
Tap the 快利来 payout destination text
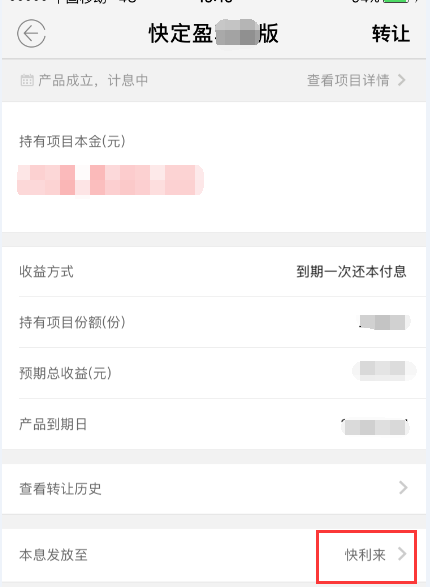pyautogui.click(x=365, y=555)
